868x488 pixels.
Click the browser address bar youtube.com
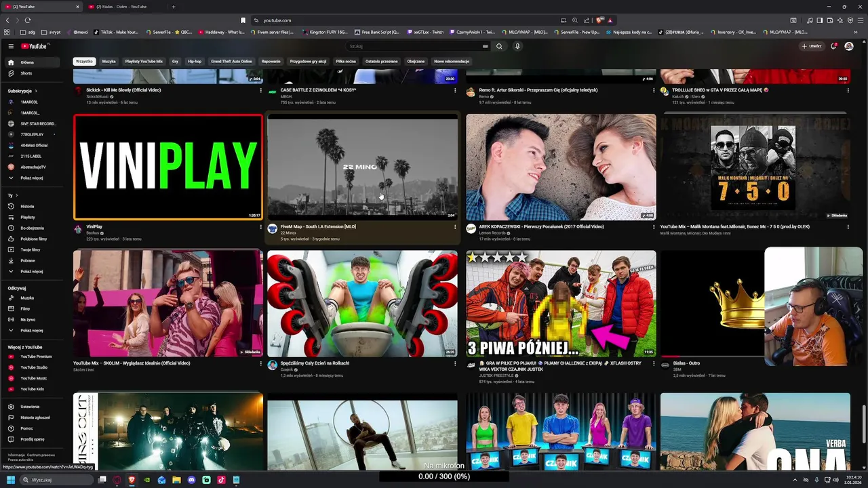(x=407, y=20)
